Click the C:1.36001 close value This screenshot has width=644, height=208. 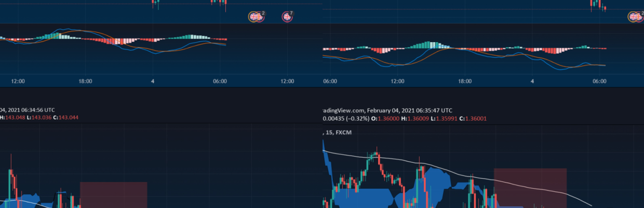[473, 119]
